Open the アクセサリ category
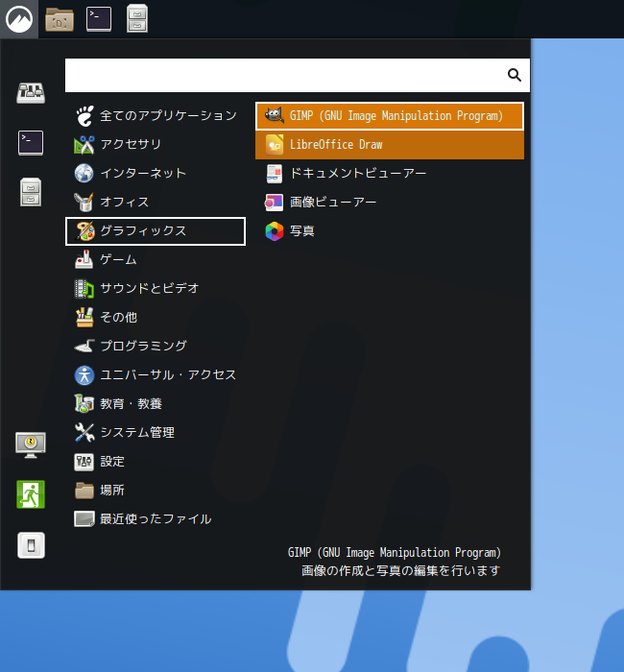This screenshot has width=624, height=672. pyautogui.click(x=156, y=144)
